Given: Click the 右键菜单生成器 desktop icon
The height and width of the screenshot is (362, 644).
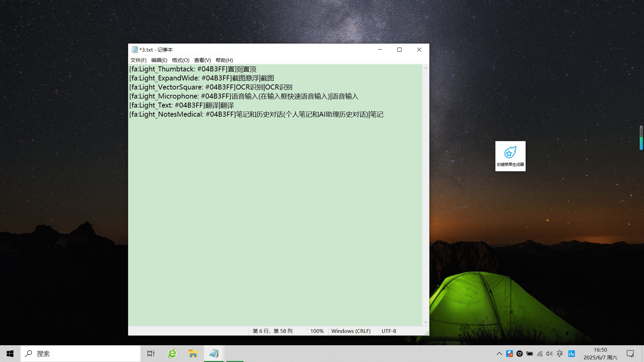Looking at the screenshot, I should pos(510,156).
